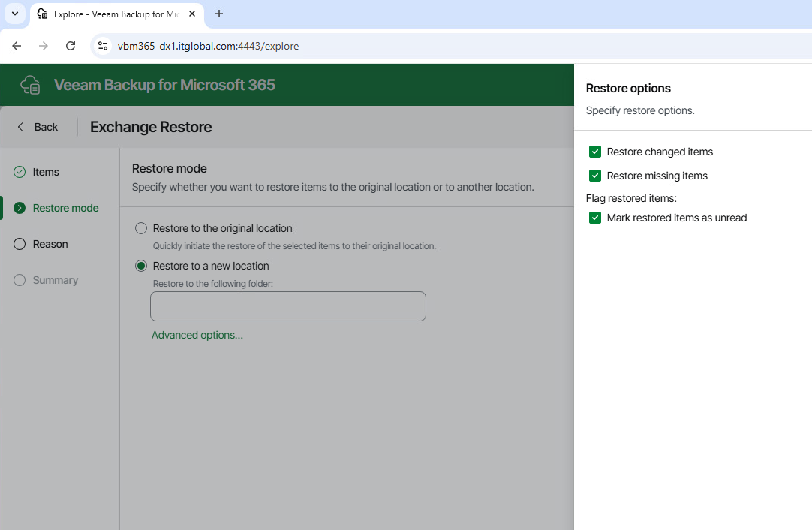812x530 pixels.
Task: Open the Summary wizard step
Action: tap(55, 280)
